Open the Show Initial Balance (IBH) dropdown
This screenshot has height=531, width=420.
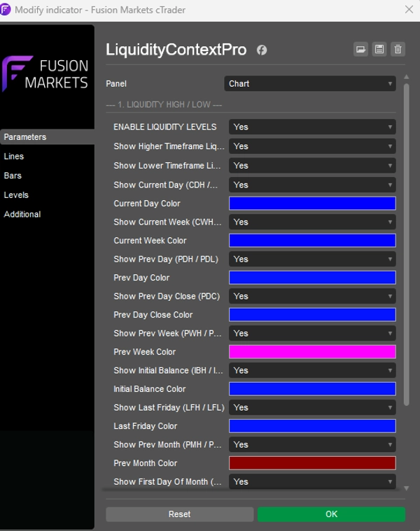tap(312, 371)
